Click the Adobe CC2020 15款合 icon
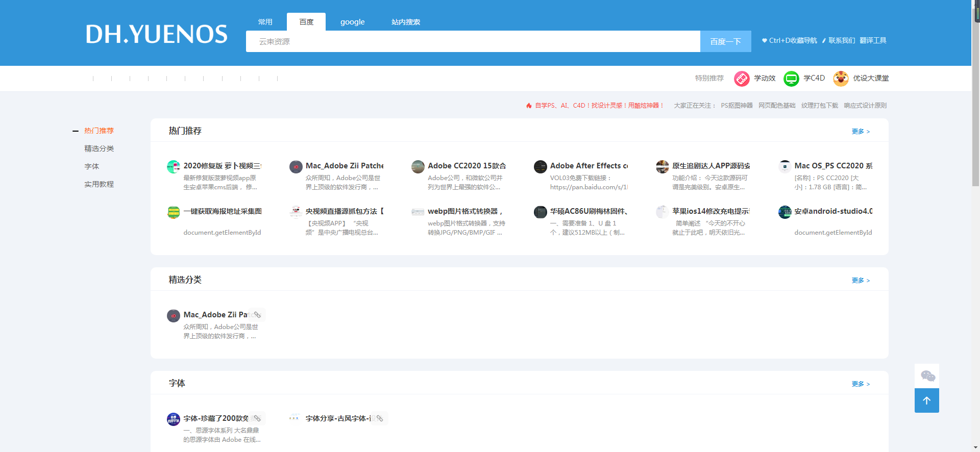980x452 pixels. tap(418, 167)
